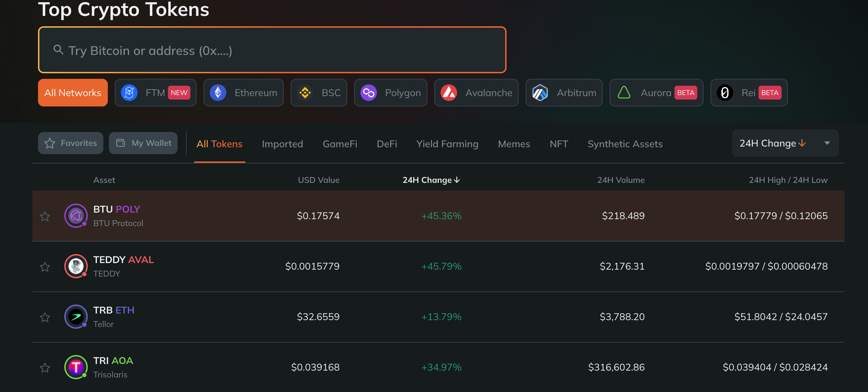This screenshot has height=392, width=868.
Task: Click the wallet icon in My Wallet
Action: [121, 143]
